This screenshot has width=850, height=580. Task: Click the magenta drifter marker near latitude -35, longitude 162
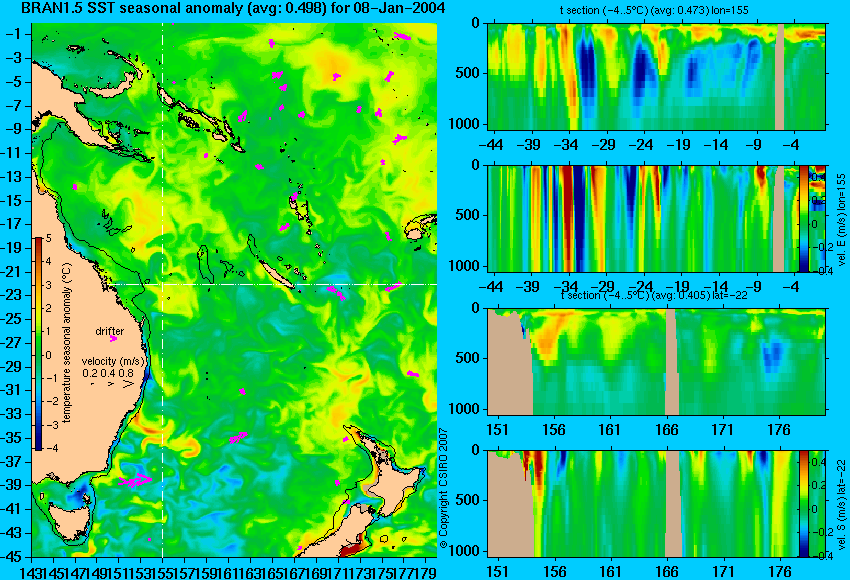[x=238, y=437]
